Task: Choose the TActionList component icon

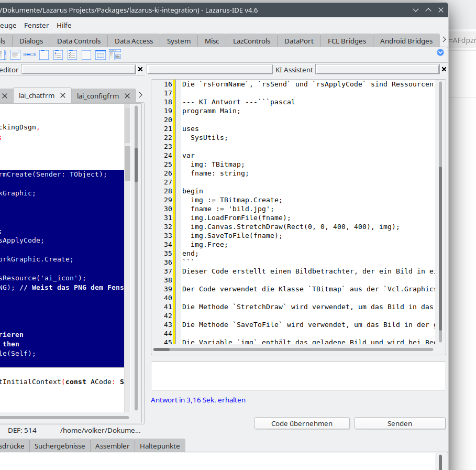Action: coord(115,54)
